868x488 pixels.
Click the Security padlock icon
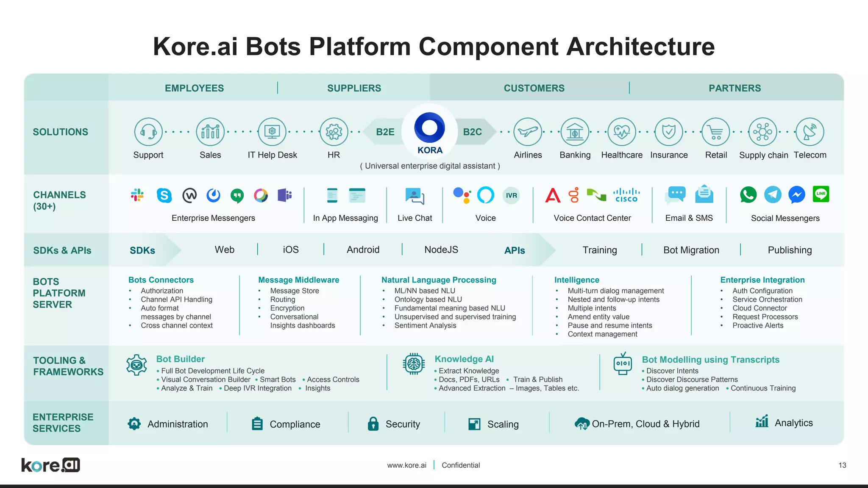[373, 424]
